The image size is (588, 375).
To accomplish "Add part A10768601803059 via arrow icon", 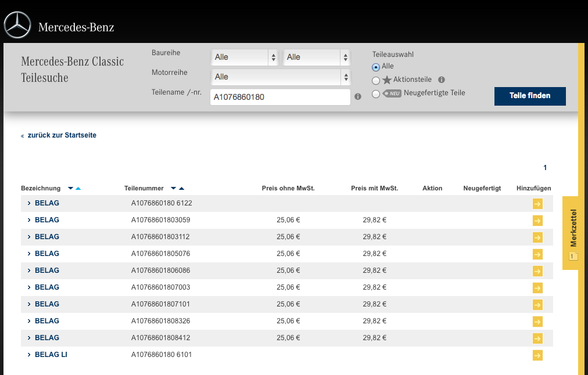I will click(x=537, y=221).
